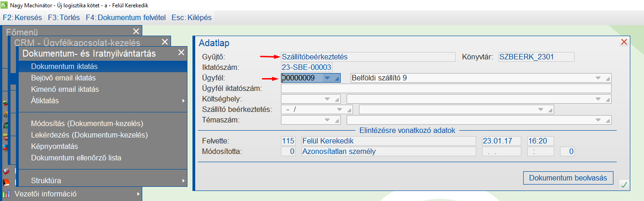Choose Kimenő email iktatás
The height and width of the screenshot is (201, 644).
[x=103, y=89]
